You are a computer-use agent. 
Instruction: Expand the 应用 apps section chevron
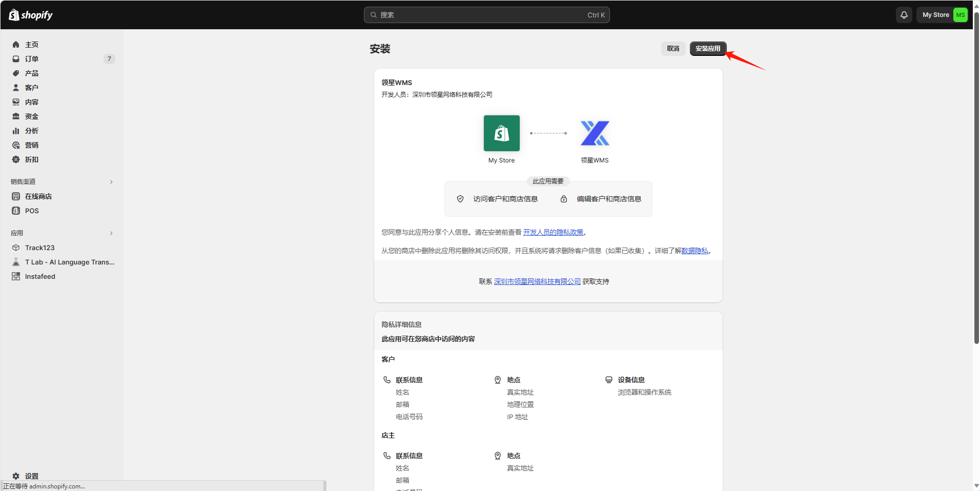tap(111, 233)
